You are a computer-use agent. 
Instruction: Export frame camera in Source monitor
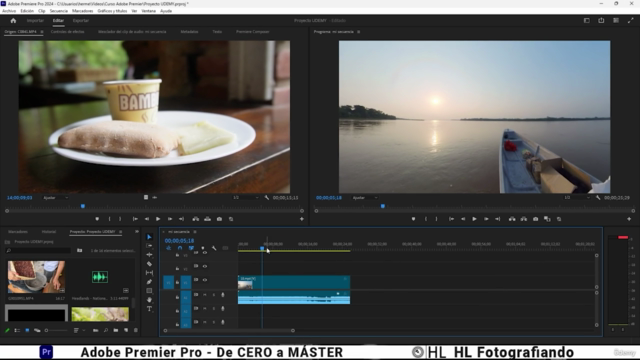[x=219, y=219]
